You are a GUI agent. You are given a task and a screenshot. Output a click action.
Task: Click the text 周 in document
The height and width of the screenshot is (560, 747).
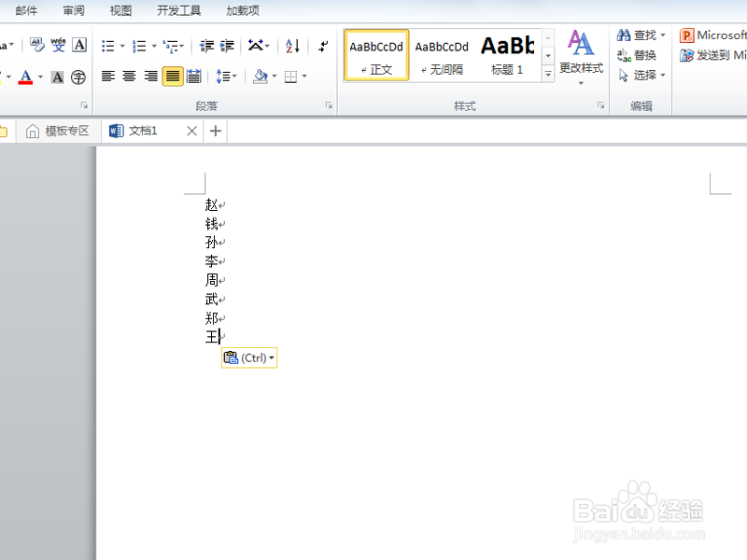[211, 280]
